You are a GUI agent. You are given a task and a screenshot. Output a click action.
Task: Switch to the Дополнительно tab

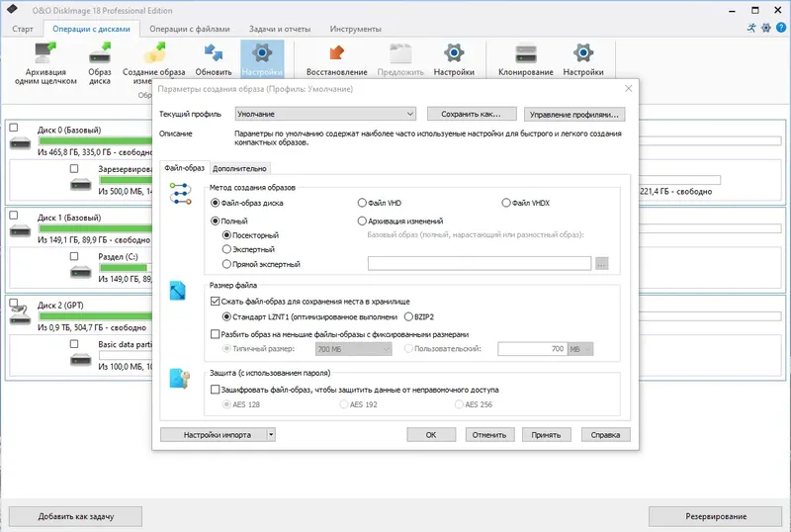tap(239, 168)
